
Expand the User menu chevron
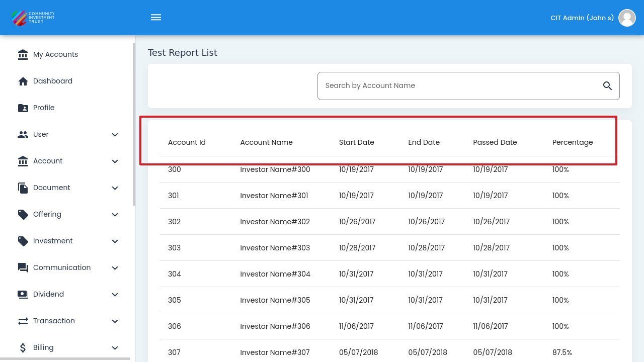(115, 135)
